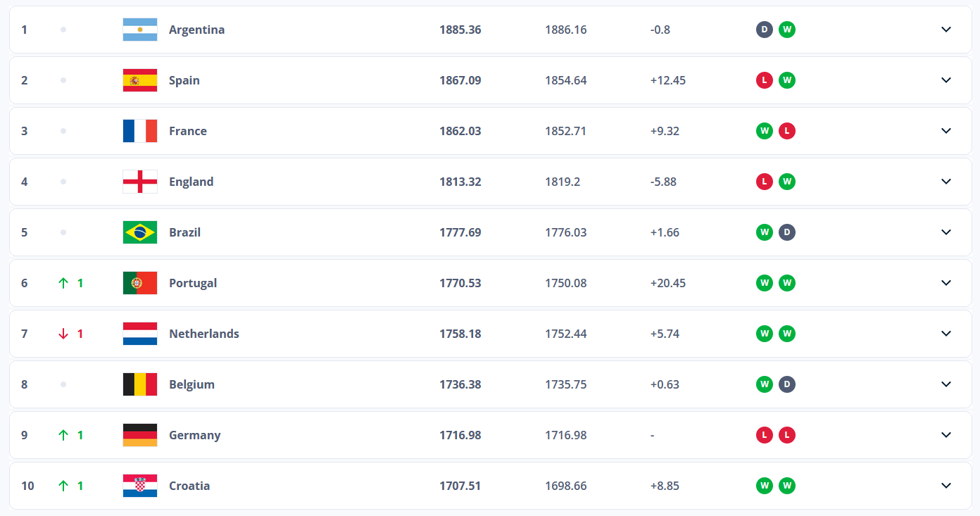Click the Argentina flag icon
The width and height of the screenshot is (980, 516).
pos(140,30)
